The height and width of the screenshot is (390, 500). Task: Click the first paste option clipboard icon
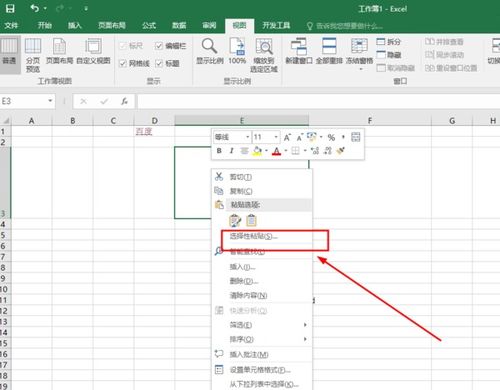(x=235, y=221)
